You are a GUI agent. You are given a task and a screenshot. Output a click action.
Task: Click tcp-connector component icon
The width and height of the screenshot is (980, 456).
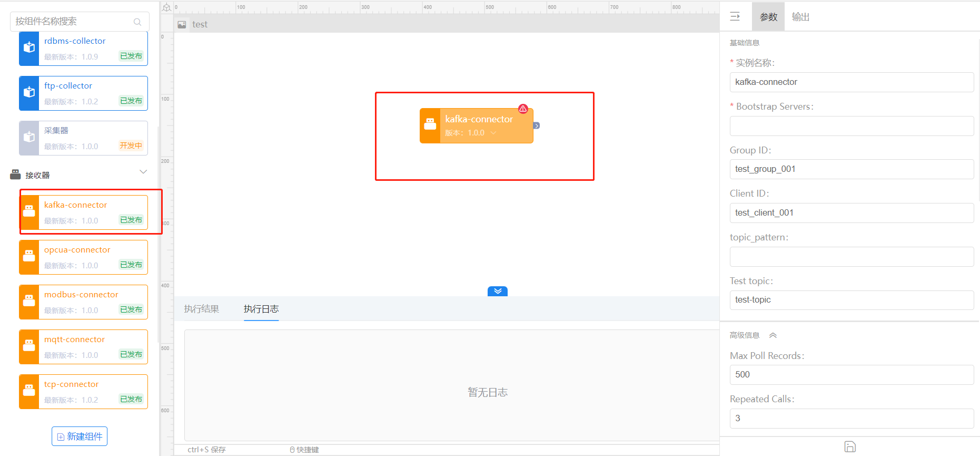pos(29,391)
